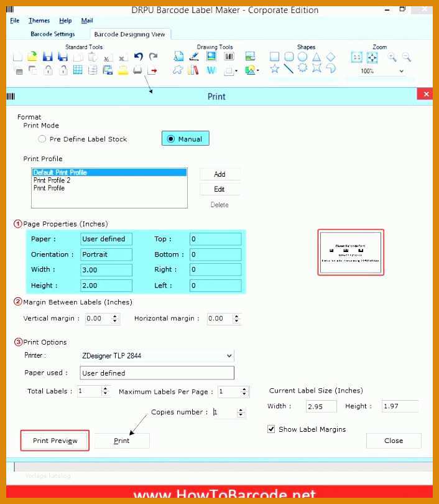Click the New label icon in Standard Tools
This screenshot has height=504, width=439.
pyautogui.click(x=17, y=57)
